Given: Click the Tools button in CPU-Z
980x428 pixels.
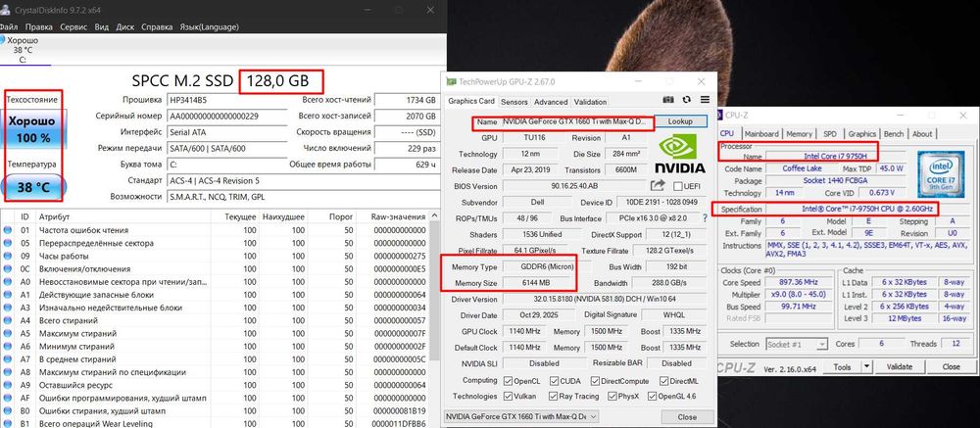Looking at the screenshot, I should pos(842,366).
